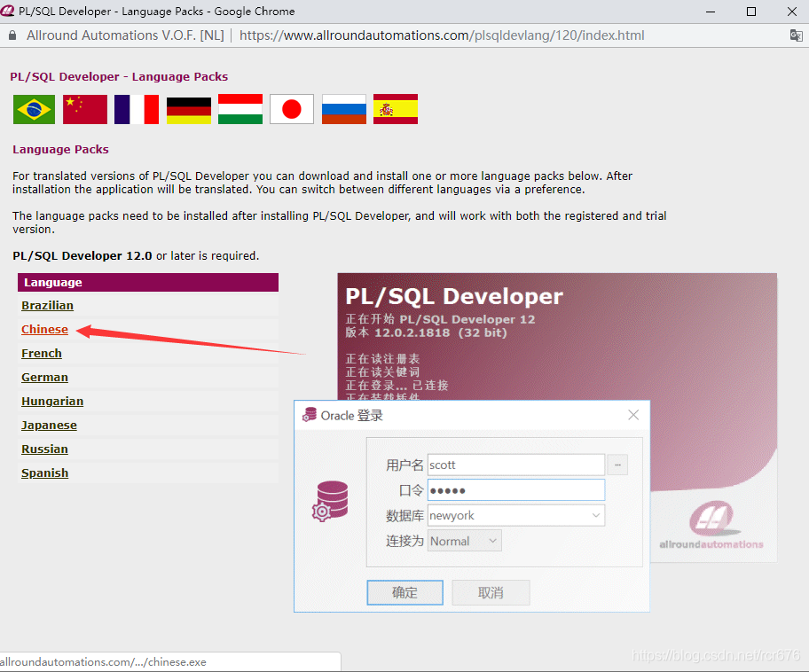Screen dimensions: 809x672
Task: Open the Spanish language pack link
Action: [x=44, y=473]
